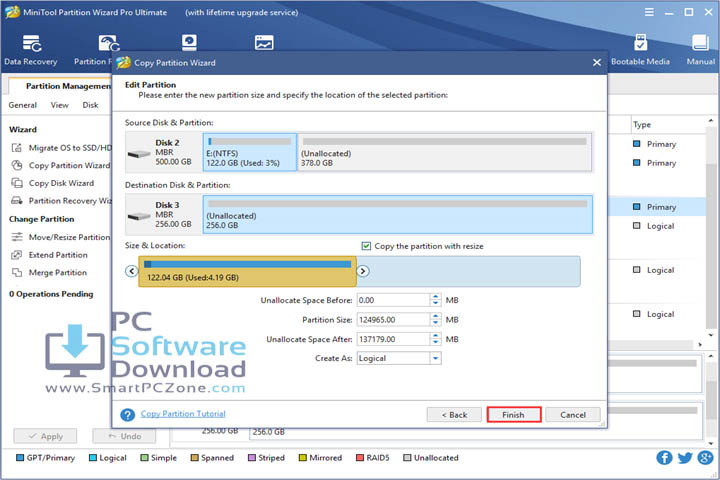Click Disk 2 drive icon
720x480 pixels.
click(x=139, y=154)
